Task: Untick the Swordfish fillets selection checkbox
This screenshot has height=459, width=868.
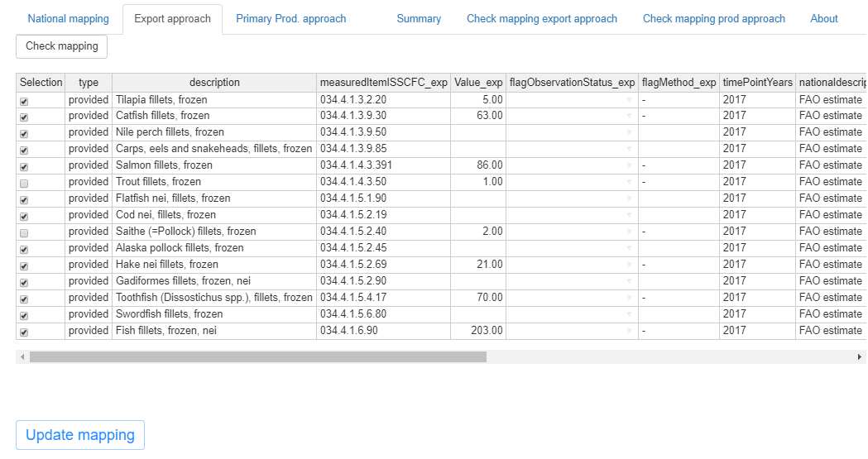Action: (x=24, y=315)
